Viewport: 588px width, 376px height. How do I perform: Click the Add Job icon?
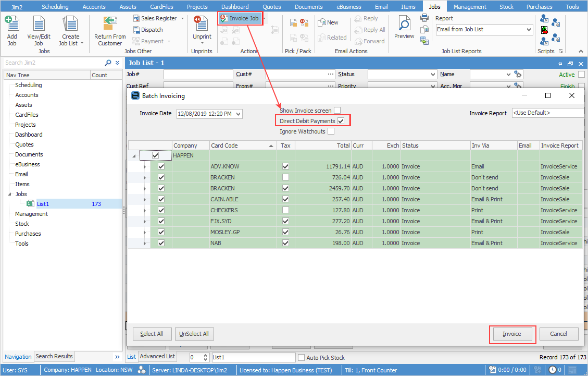click(11, 24)
